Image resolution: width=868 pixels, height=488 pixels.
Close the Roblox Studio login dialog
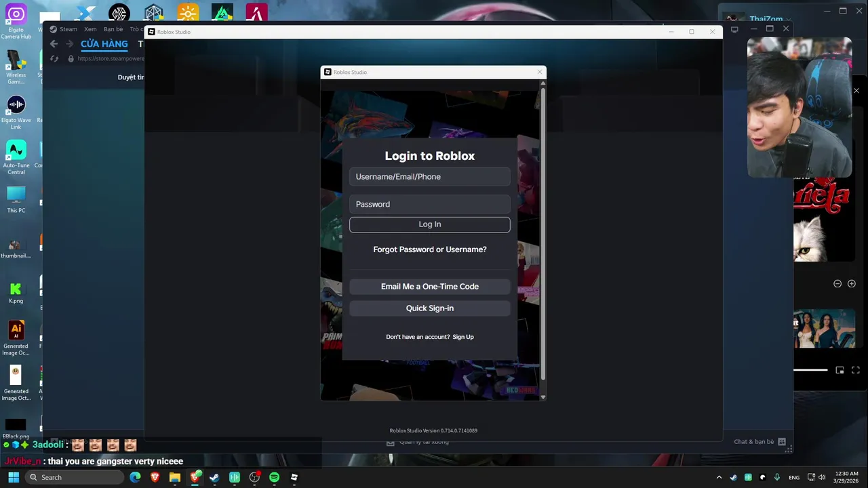[x=540, y=72]
